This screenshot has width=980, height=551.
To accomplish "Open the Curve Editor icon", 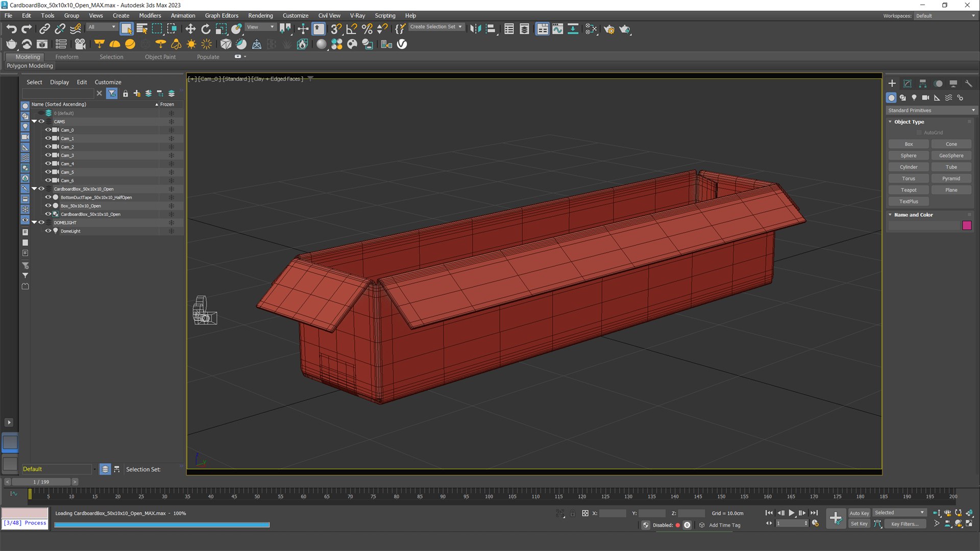I will point(557,29).
